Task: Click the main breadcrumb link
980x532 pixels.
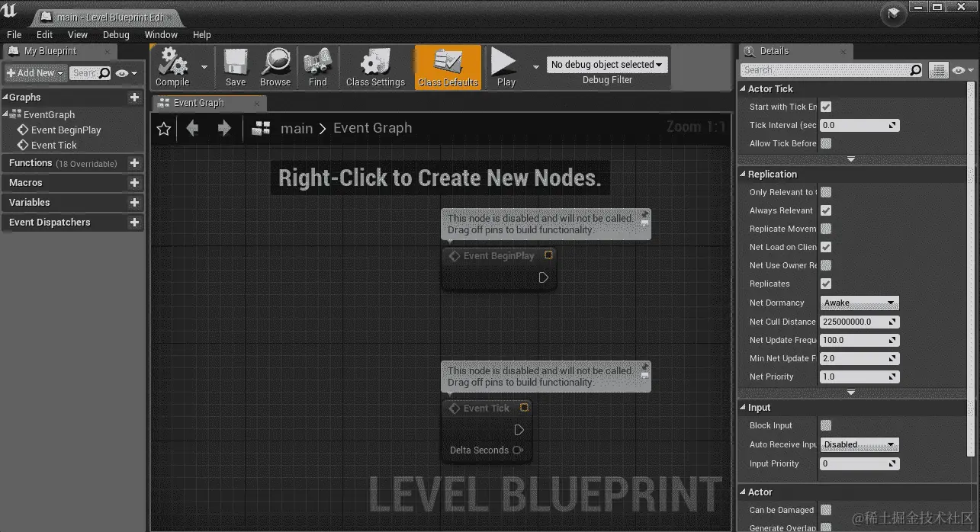Action: click(297, 128)
